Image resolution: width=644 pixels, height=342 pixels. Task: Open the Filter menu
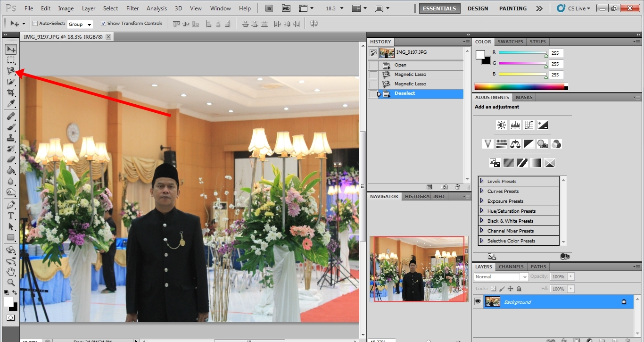[132, 8]
